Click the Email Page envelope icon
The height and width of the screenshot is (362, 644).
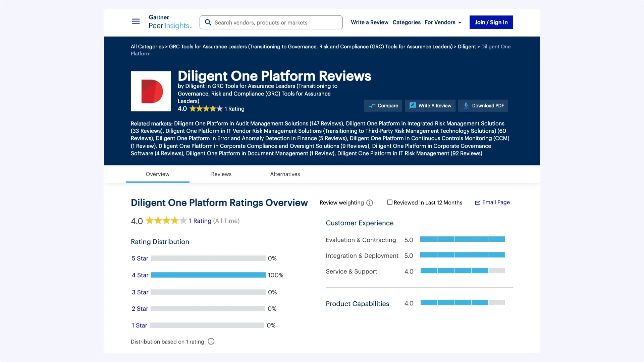[x=478, y=203]
